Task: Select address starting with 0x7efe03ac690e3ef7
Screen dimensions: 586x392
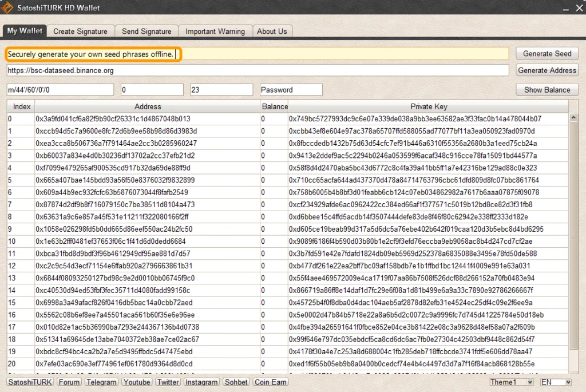Action: tap(114, 364)
